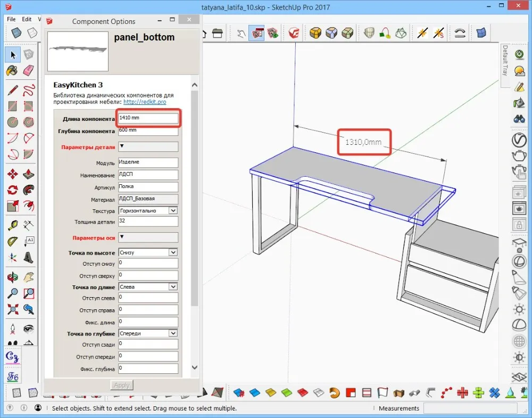
Task: Click the Длина компонента value field
Action: coord(148,118)
